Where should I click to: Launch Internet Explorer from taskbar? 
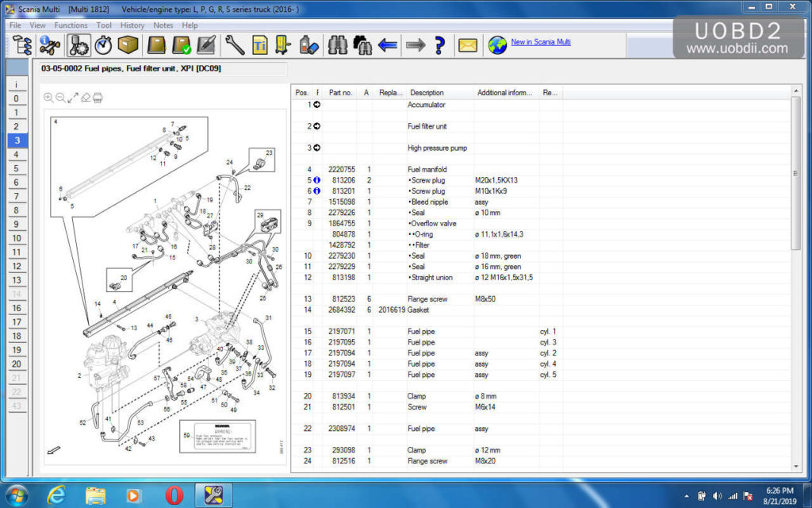56,495
